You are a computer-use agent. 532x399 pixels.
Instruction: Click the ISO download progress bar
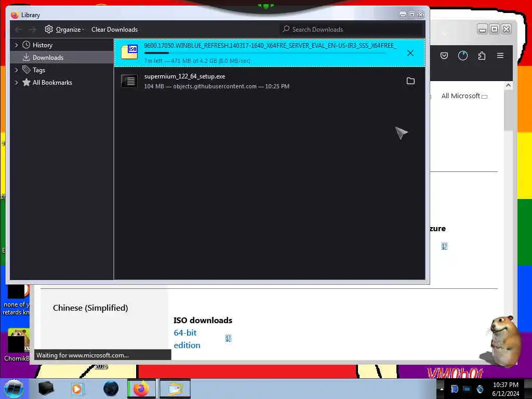(x=265, y=53)
